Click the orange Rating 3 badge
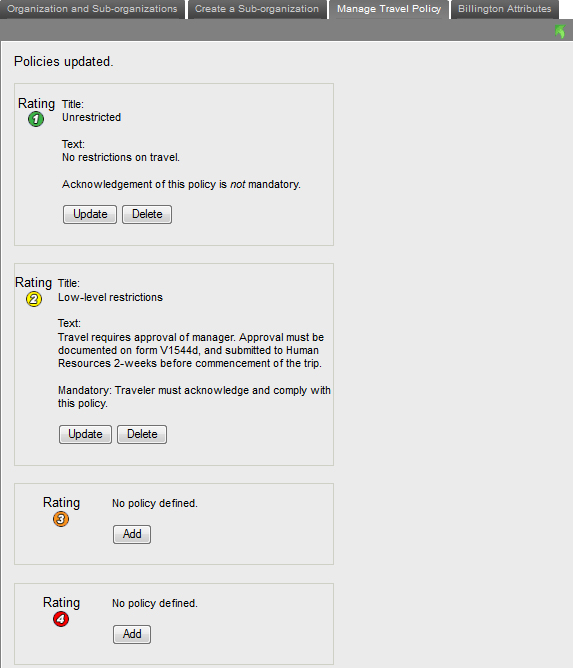 pos(61,519)
